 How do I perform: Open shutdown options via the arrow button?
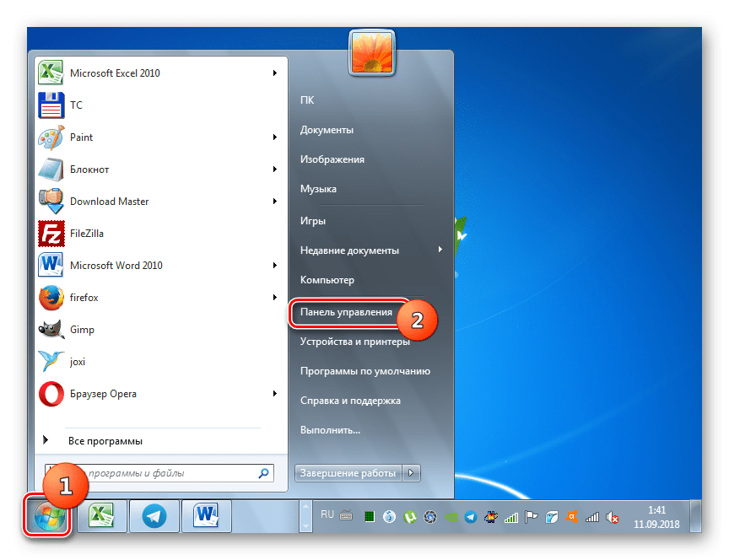click(411, 473)
